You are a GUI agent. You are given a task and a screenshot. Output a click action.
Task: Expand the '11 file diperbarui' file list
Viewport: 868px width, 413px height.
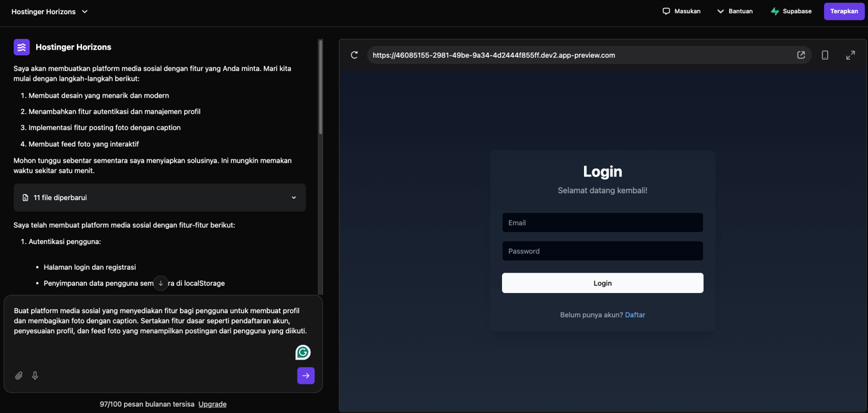coord(294,197)
